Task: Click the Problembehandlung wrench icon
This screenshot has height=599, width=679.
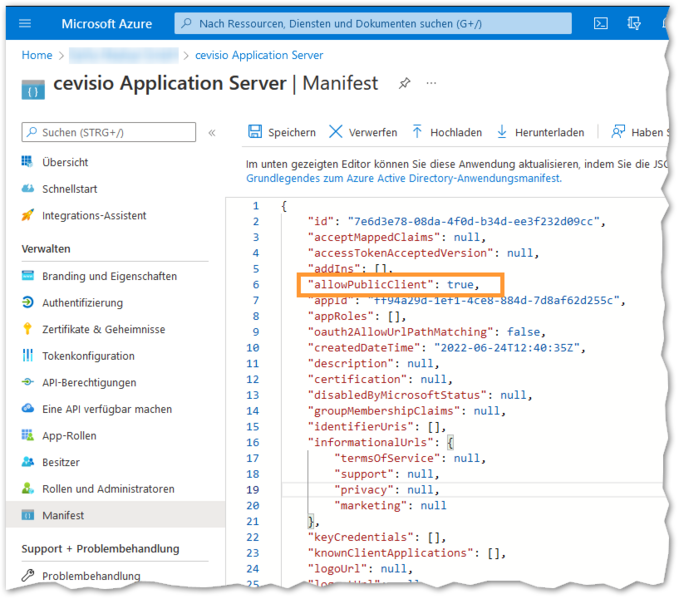Action: [28, 575]
